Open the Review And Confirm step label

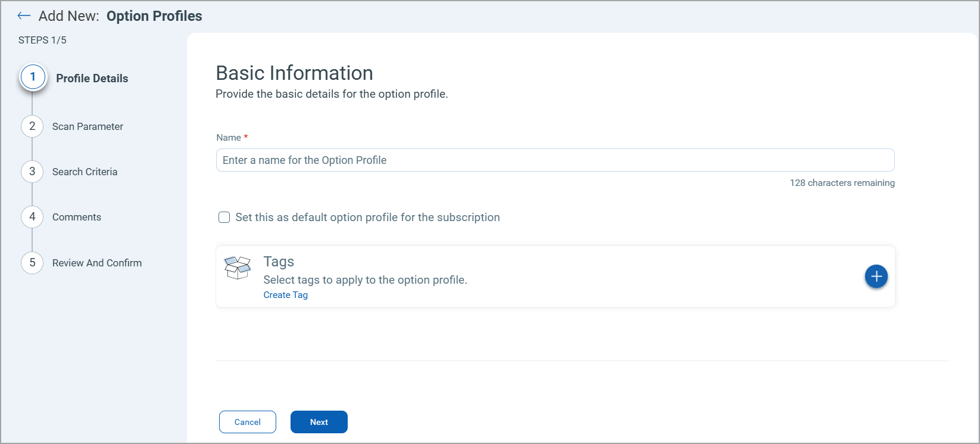tap(97, 263)
